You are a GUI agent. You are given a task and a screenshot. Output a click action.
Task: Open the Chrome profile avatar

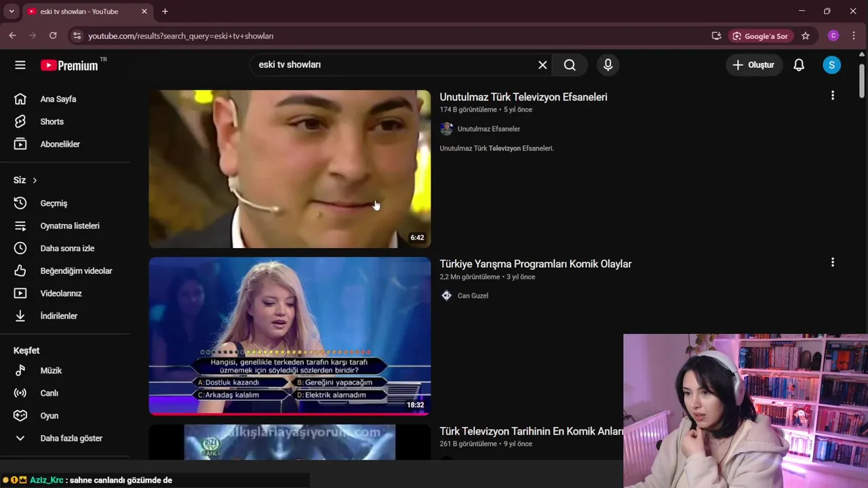tap(833, 36)
